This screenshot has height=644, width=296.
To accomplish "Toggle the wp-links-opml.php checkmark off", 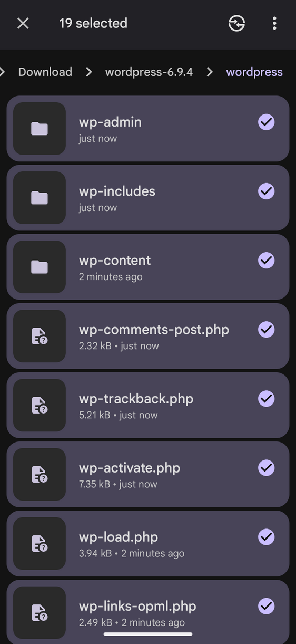I will [267, 606].
